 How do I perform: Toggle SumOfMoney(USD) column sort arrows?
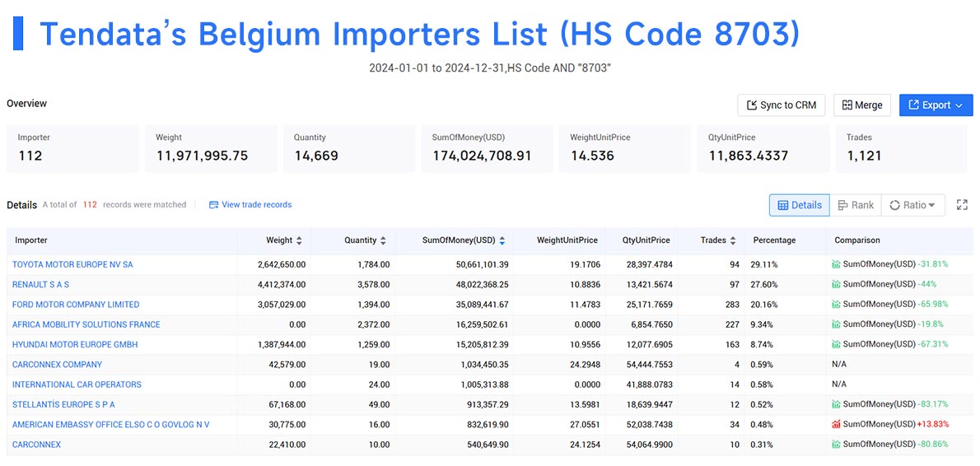coord(502,240)
